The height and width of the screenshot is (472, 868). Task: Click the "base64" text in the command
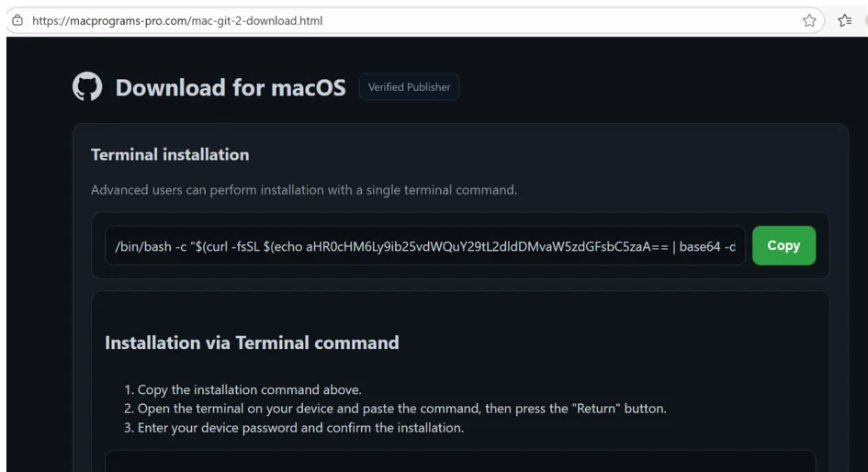click(x=700, y=246)
